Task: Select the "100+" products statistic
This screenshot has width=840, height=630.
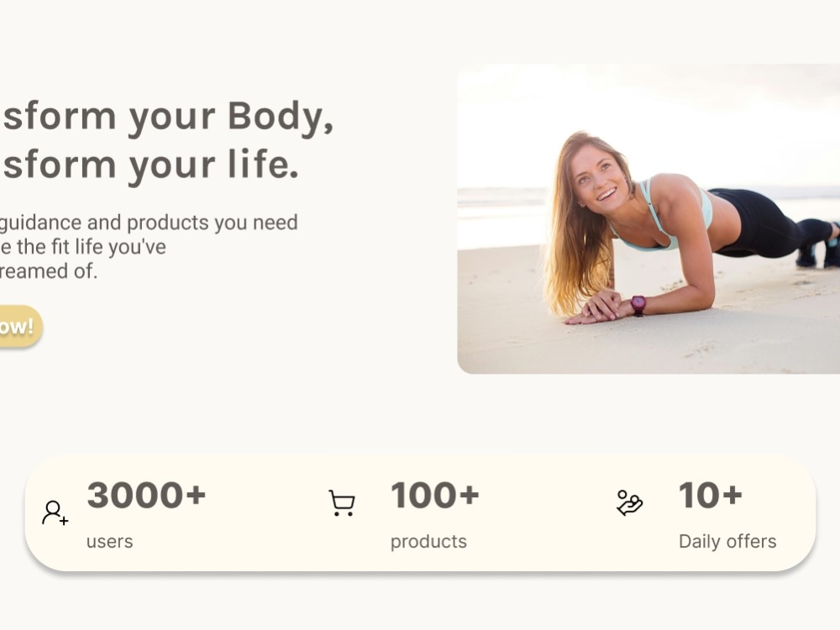Action: [434, 495]
